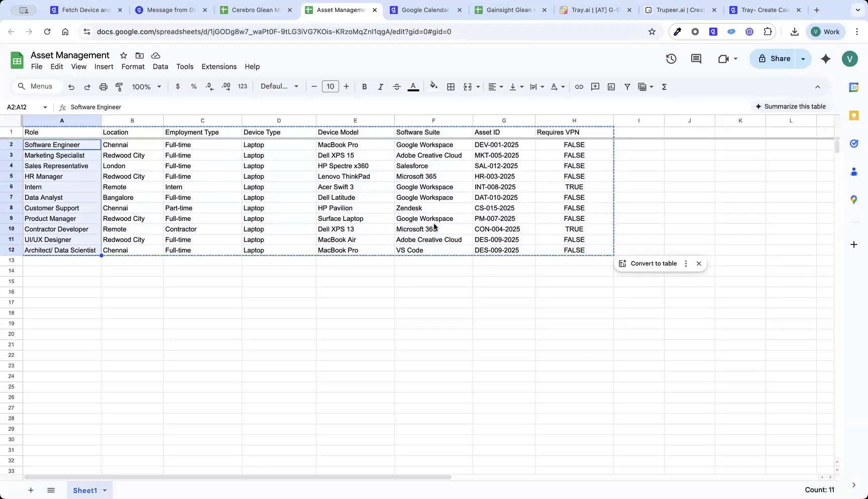Create a filter on the data
The width and height of the screenshot is (868, 499).
[627, 86]
